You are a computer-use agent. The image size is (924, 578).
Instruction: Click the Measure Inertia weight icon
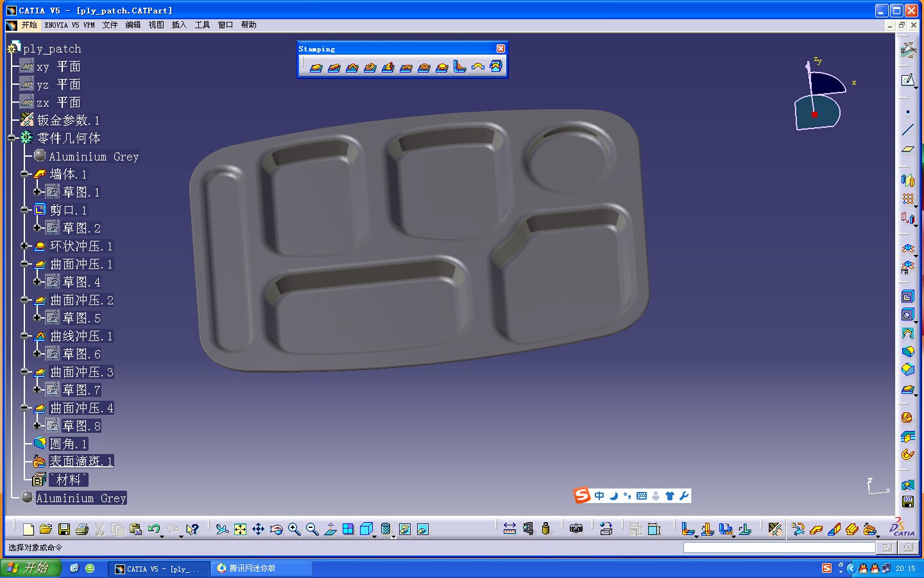[545, 529]
